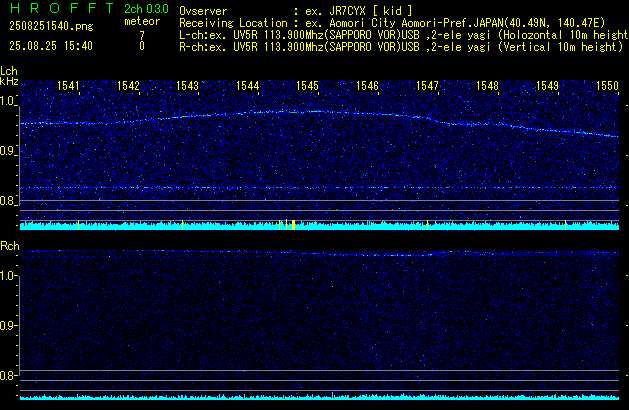Click the yellow meteor marker under 1541 in Lch
Viewport: 629px width, 410px height.
78,225
